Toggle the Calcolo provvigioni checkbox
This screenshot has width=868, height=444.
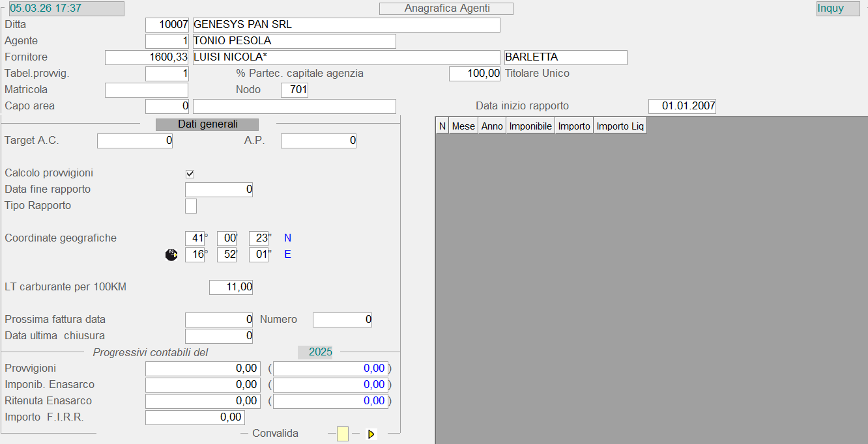pyautogui.click(x=190, y=174)
